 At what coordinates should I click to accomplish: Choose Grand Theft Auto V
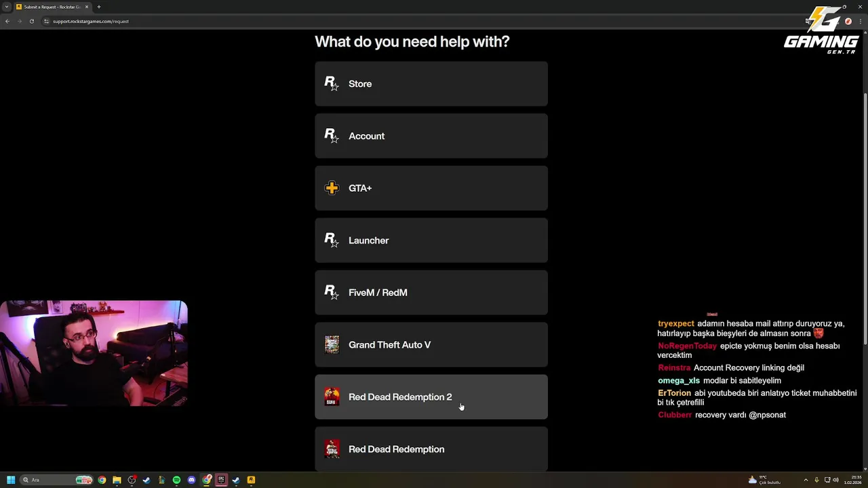(431, 344)
